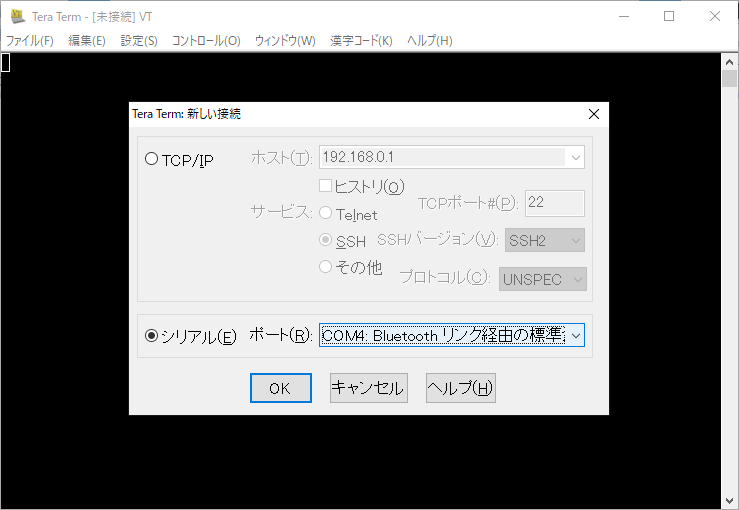Expand the ホスト(T) host dropdown arrow
The image size is (739, 510).
coord(575,157)
